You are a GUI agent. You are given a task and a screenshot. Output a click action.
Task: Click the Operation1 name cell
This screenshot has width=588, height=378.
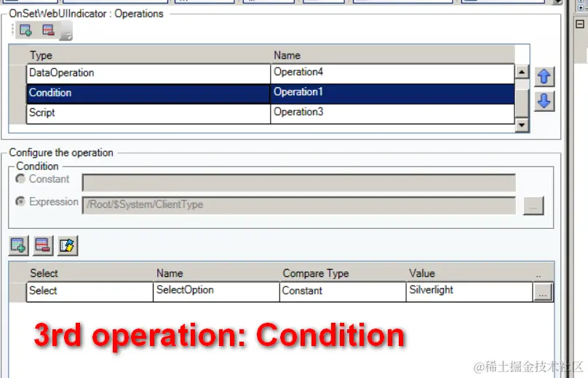pyautogui.click(x=392, y=93)
